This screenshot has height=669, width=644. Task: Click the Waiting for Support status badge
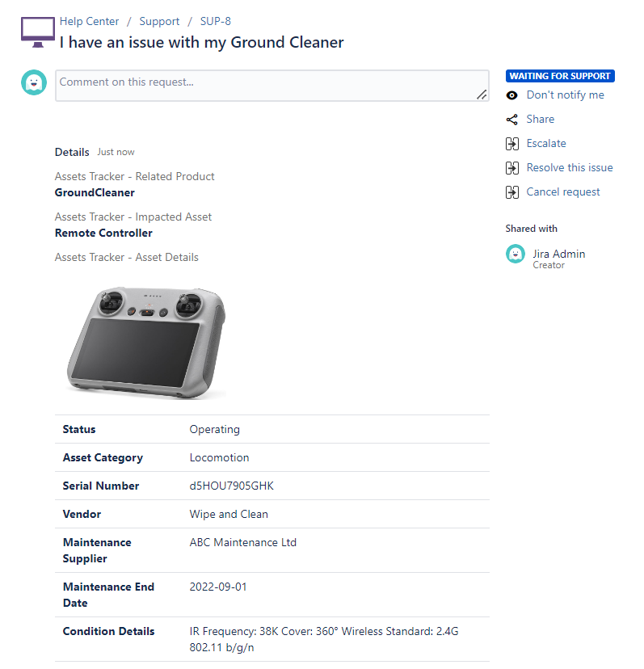pos(560,76)
